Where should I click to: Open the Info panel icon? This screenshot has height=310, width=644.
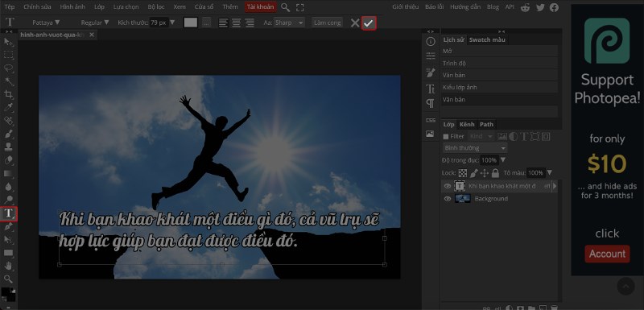pos(431,42)
